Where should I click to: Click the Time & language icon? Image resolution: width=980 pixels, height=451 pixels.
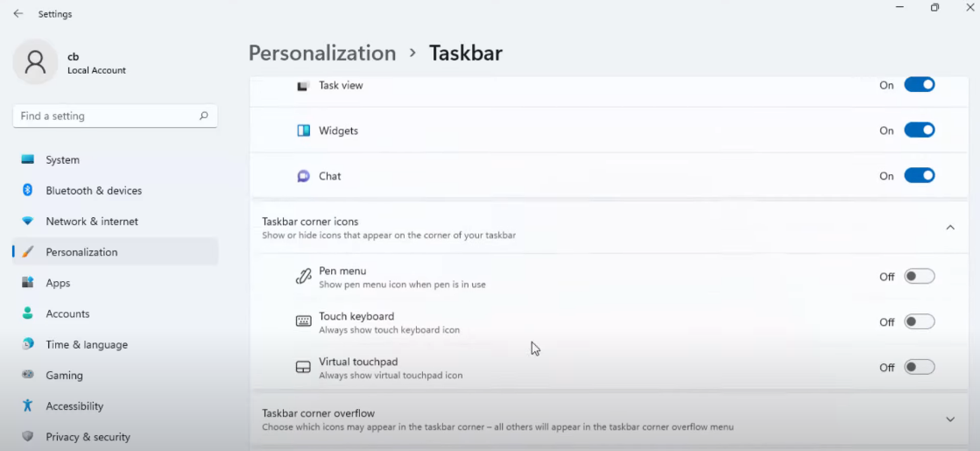tap(28, 344)
